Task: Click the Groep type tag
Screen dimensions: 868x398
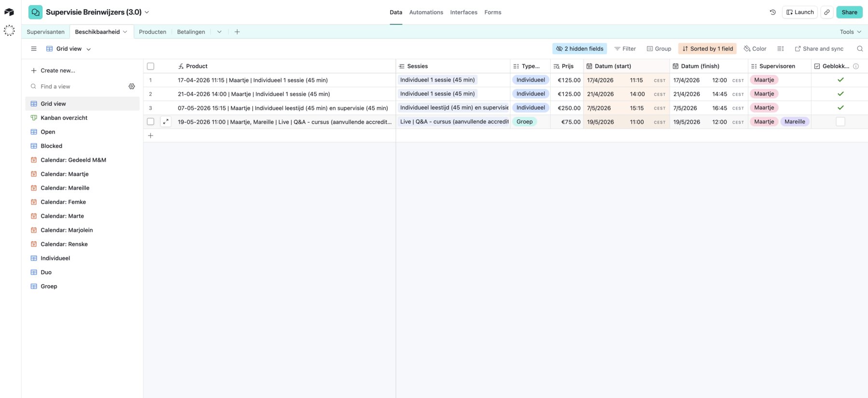Action: point(525,122)
